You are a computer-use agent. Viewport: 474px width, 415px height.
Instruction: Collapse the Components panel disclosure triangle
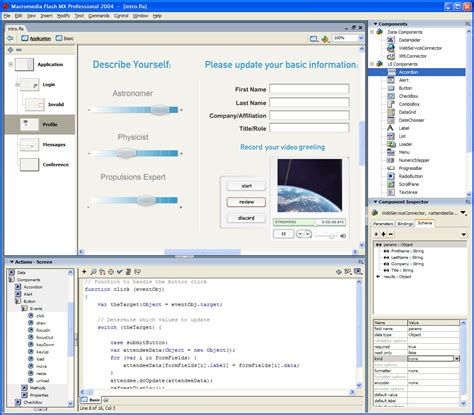[x=375, y=24]
